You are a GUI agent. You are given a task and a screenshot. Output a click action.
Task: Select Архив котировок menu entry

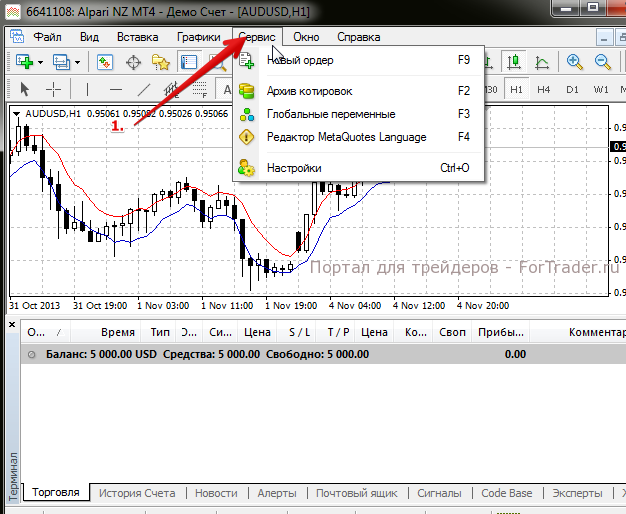click(309, 91)
